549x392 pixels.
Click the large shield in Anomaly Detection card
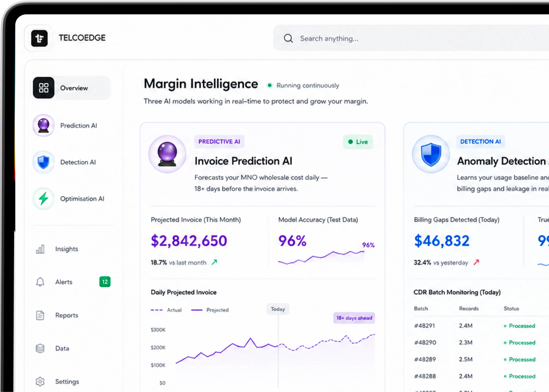pos(431,154)
